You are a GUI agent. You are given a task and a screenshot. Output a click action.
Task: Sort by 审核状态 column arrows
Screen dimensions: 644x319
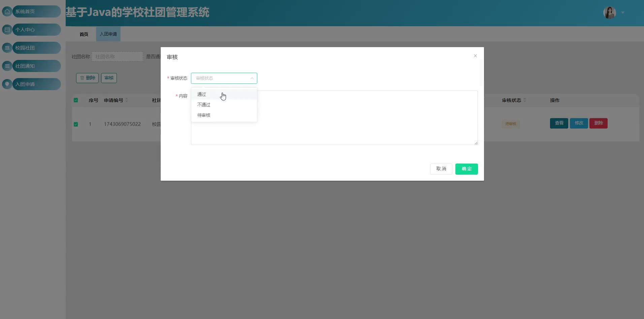(525, 100)
